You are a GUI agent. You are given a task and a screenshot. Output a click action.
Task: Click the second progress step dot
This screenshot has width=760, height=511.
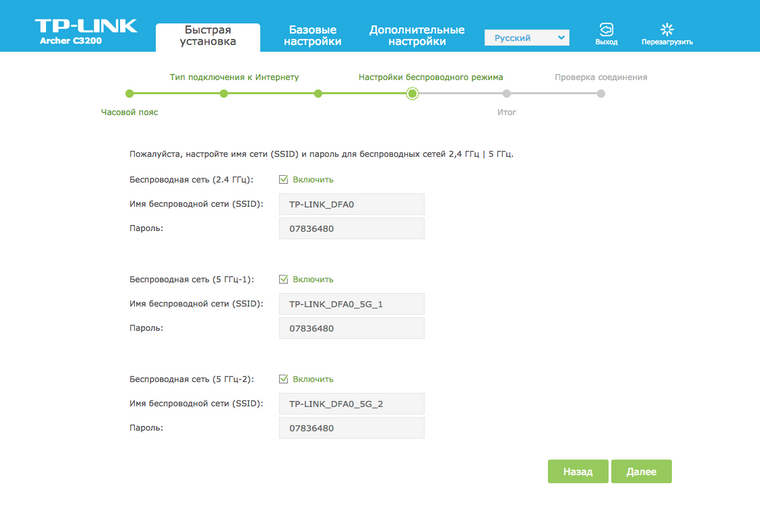coord(223,94)
